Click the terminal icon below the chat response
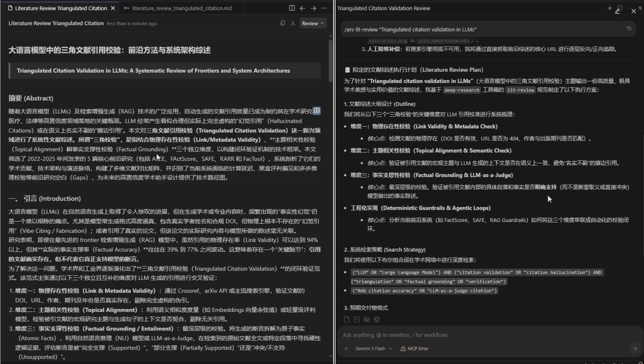Screen dimensions: 644x364 tap(356, 319)
